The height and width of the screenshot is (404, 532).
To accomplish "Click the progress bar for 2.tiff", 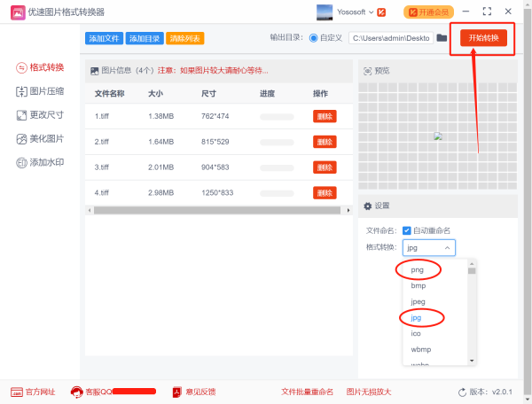I will [x=277, y=143].
